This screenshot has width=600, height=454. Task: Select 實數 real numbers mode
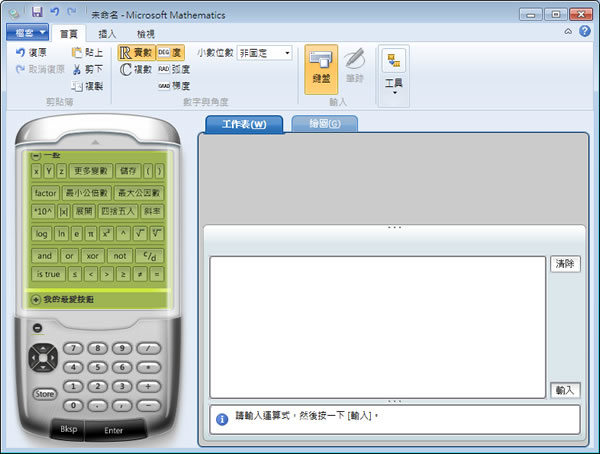pyautogui.click(x=136, y=52)
